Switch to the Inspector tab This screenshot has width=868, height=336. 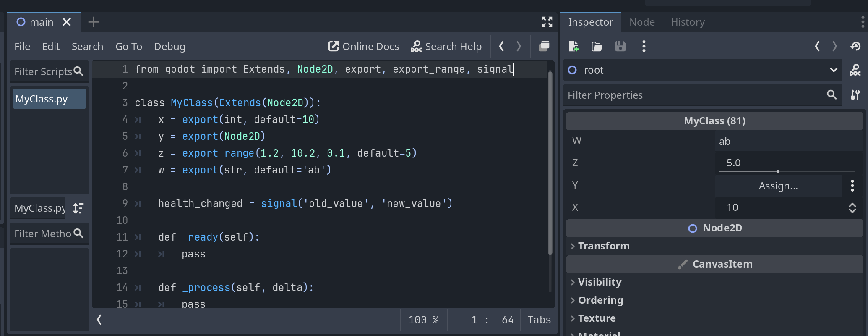click(x=590, y=22)
